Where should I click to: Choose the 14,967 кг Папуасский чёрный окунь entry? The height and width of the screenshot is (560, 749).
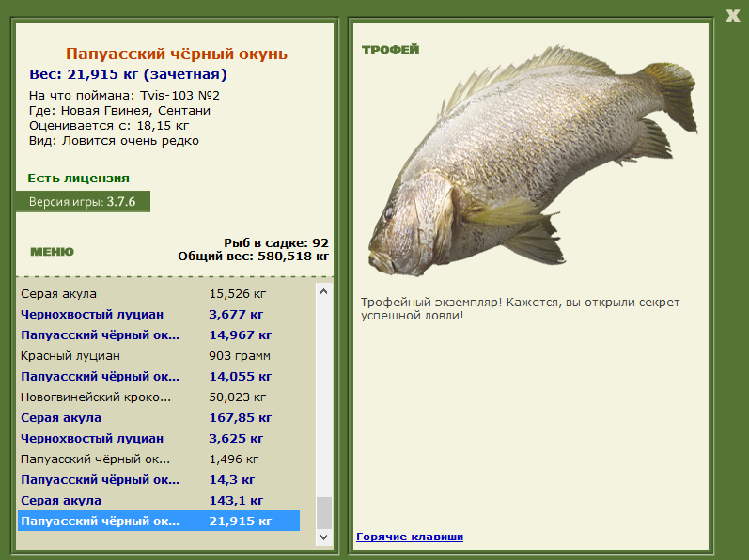(x=141, y=335)
